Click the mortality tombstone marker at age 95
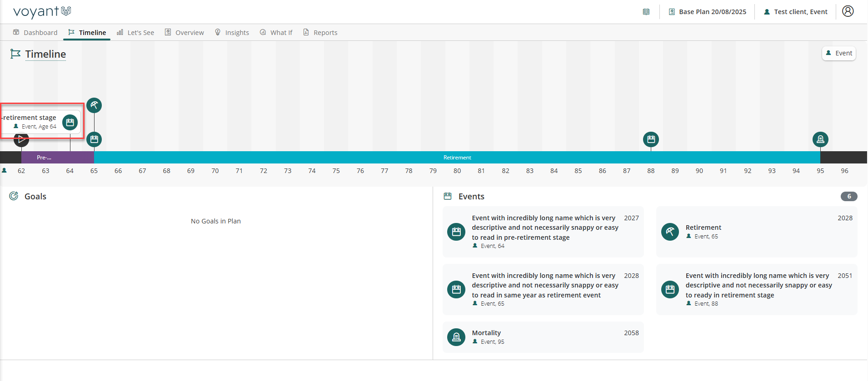Screen dimensions: 868x381 820,139
